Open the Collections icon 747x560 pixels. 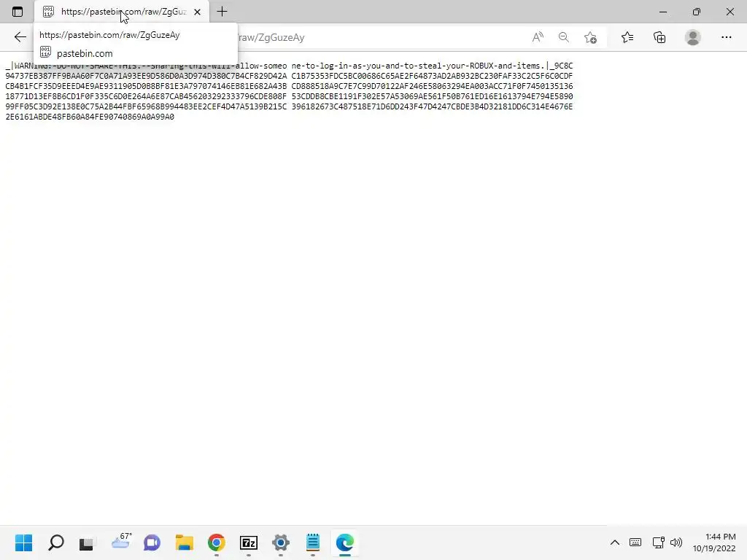coord(659,37)
